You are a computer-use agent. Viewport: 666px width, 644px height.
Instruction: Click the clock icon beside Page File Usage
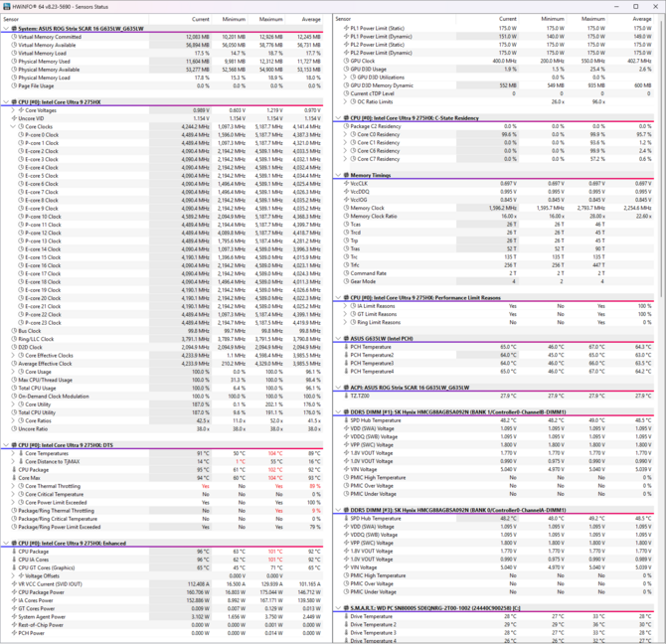14,85
